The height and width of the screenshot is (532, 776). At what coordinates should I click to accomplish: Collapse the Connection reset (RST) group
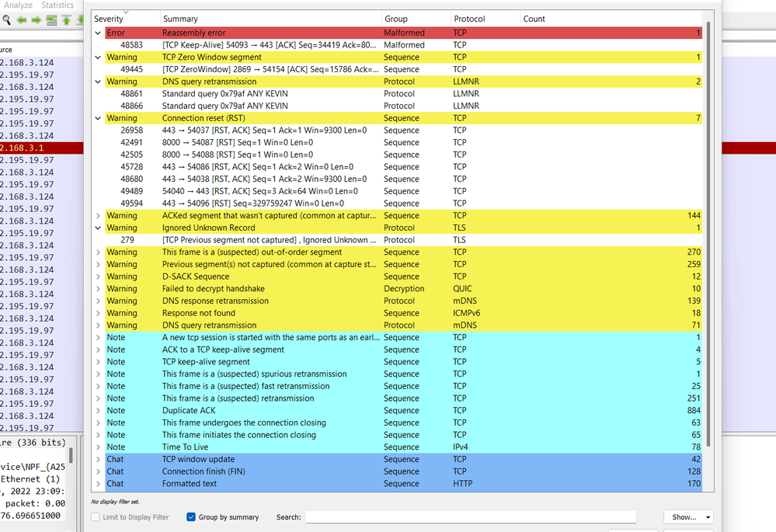98,118
